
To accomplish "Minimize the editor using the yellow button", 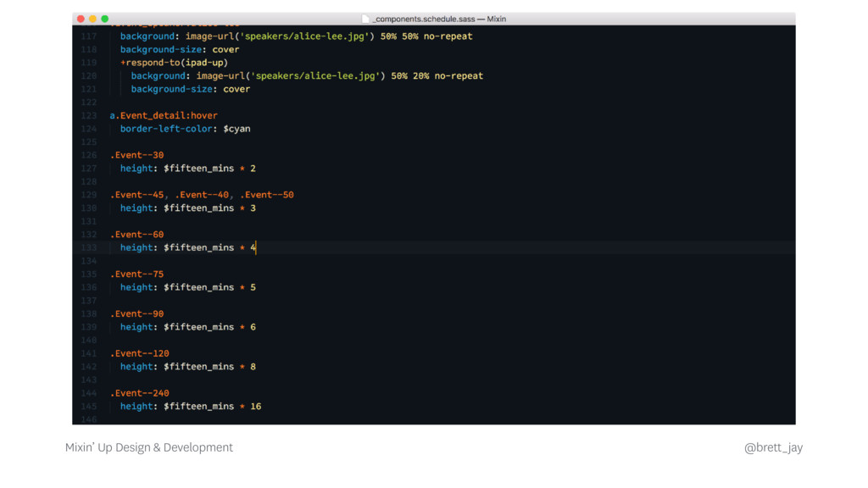I will pyautogui.click(x=93, y=19).
